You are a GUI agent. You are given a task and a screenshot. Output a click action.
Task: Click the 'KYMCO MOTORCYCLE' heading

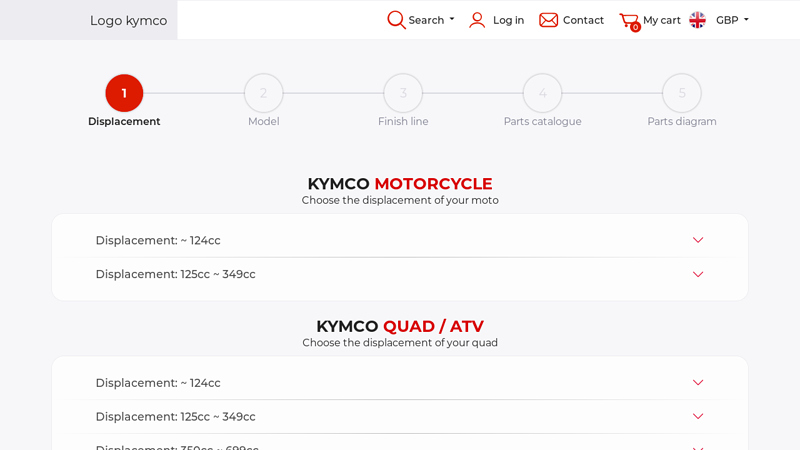[400, 184]
